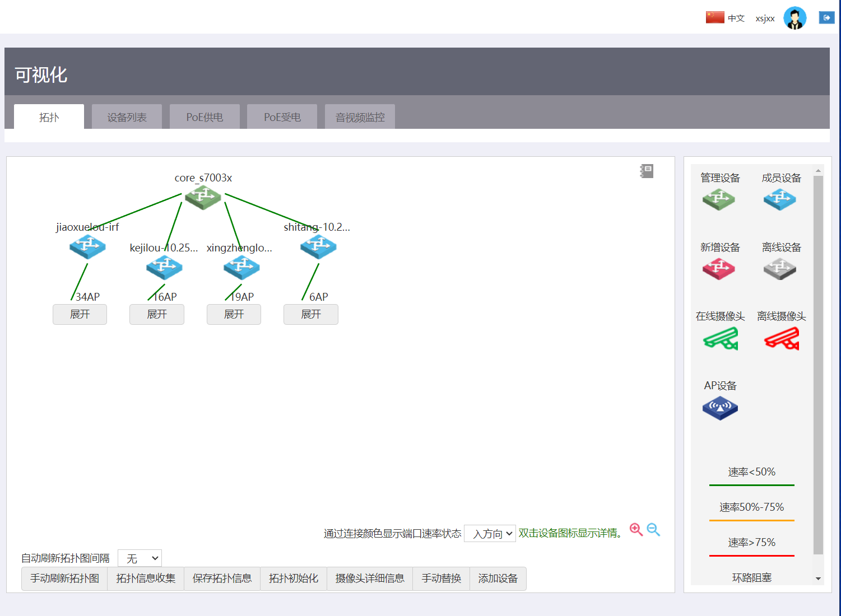Click the jiaoxuelou-irf device name label
This screenshot has width=841, height=616.
click(x=87, y=227)
